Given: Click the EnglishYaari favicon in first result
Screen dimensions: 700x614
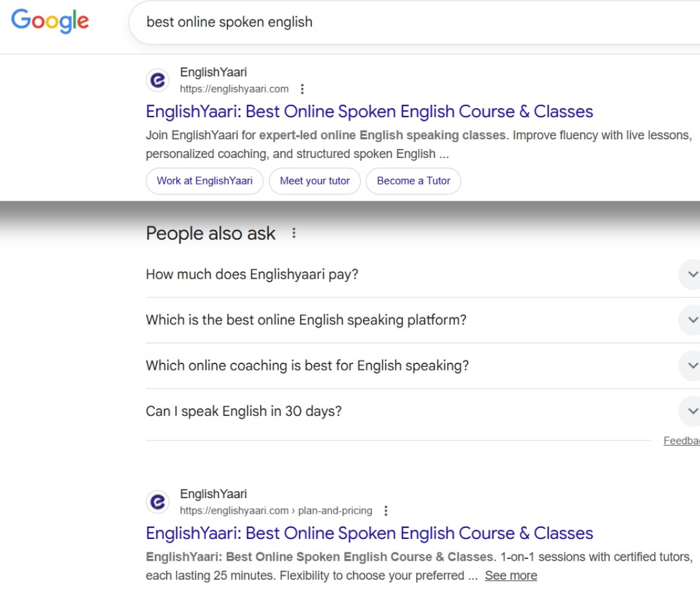Looking at the screenshot, I should pyautogui.click(x=157, y=80).
